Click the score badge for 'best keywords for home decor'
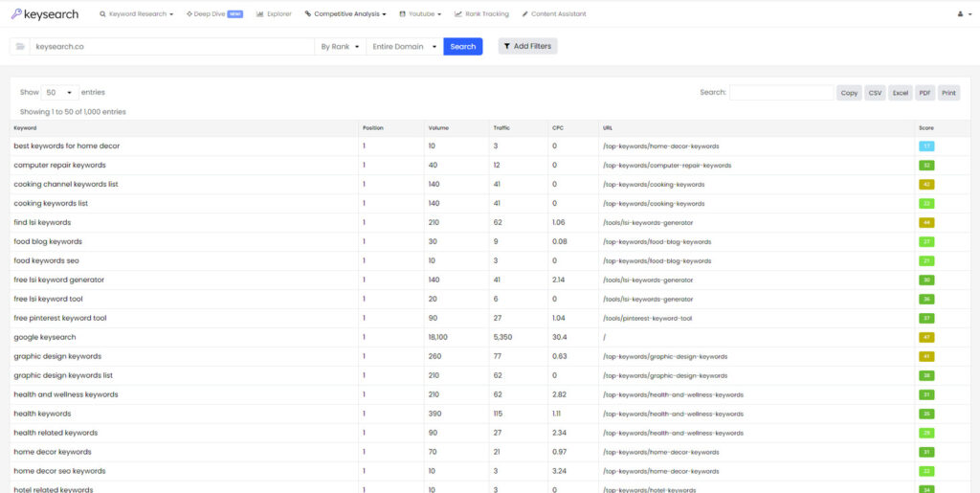This screenshot has height=493, width=980. click(926, 146)
